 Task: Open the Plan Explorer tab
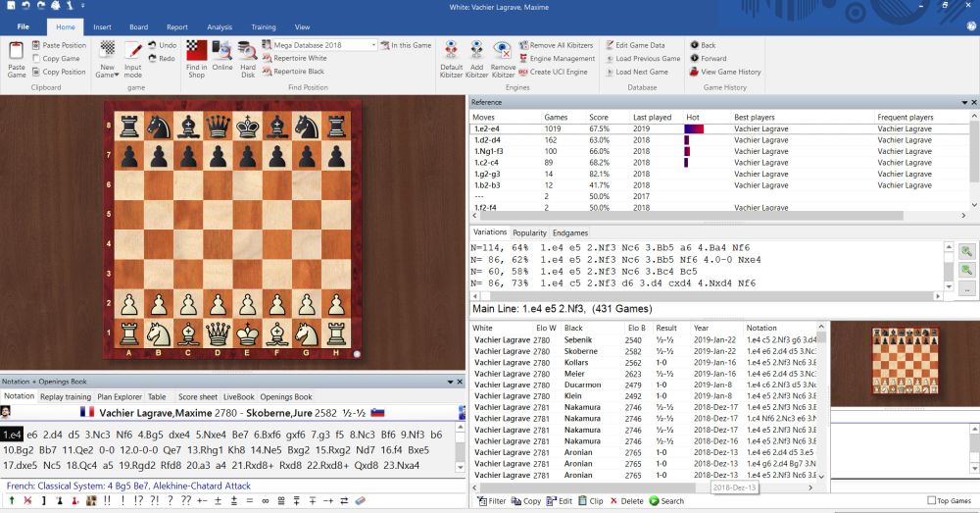pyautogui.click(x=120, y=397)
